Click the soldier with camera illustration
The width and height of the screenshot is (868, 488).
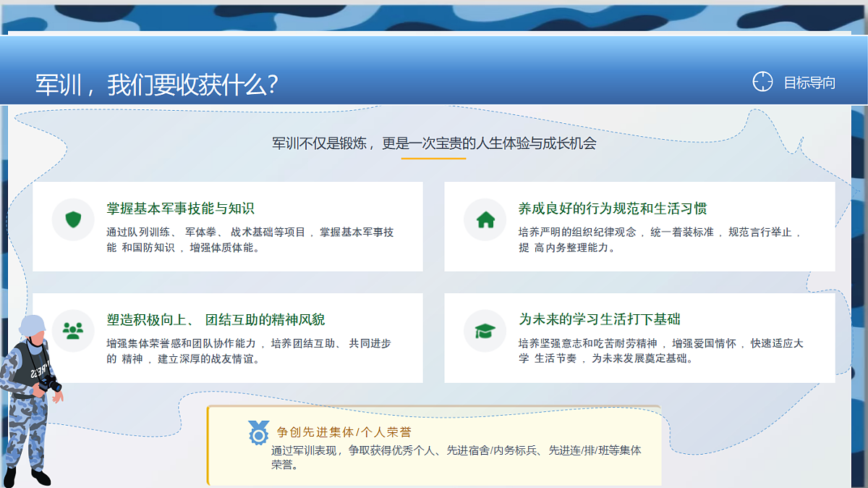[33, 400]
